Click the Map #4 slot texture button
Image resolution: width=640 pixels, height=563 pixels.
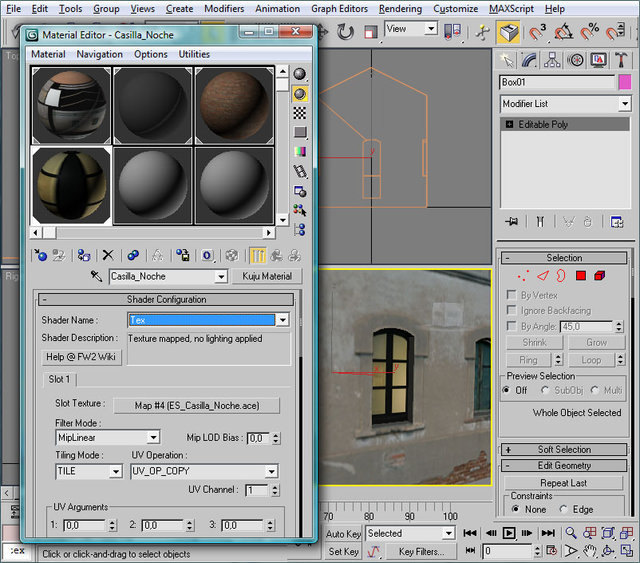pos(195,405)
